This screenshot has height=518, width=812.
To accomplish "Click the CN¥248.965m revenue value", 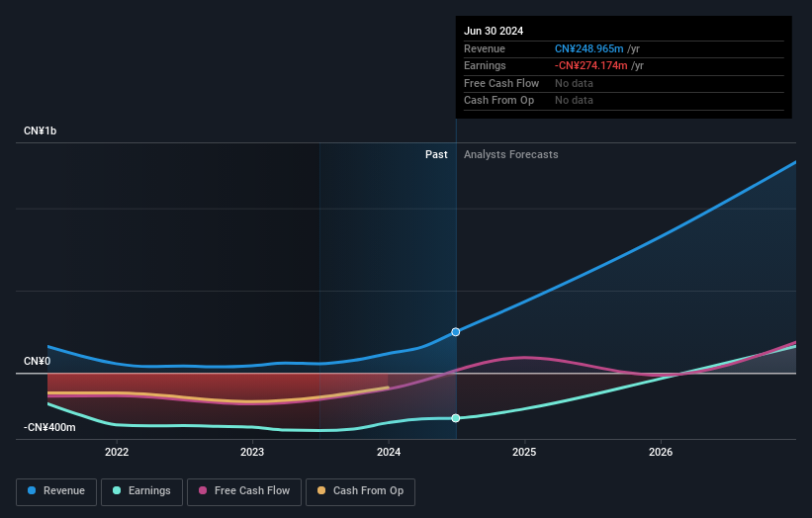I will click(x=589, y=48).
